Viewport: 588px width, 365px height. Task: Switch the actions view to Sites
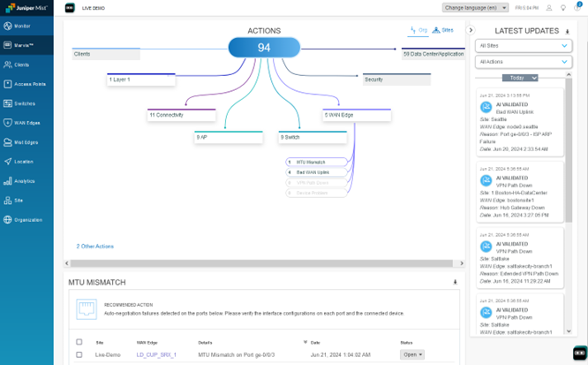(x=443, y=30)
